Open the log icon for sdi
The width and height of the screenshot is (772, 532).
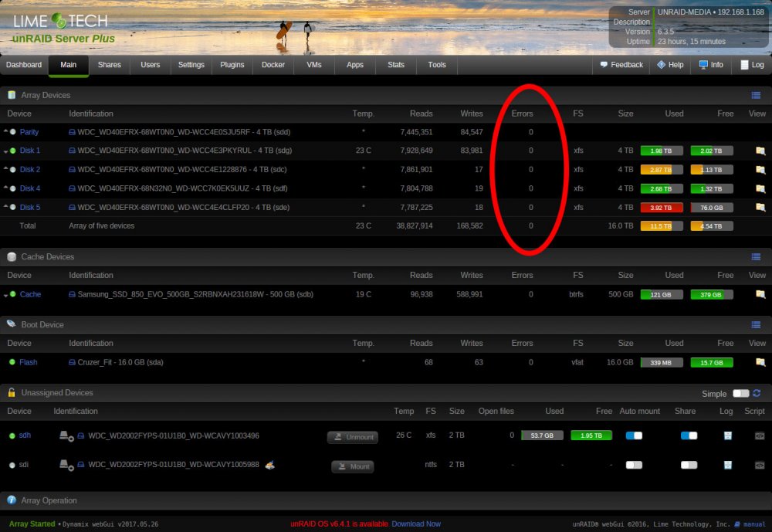click(x=728, y=465)
